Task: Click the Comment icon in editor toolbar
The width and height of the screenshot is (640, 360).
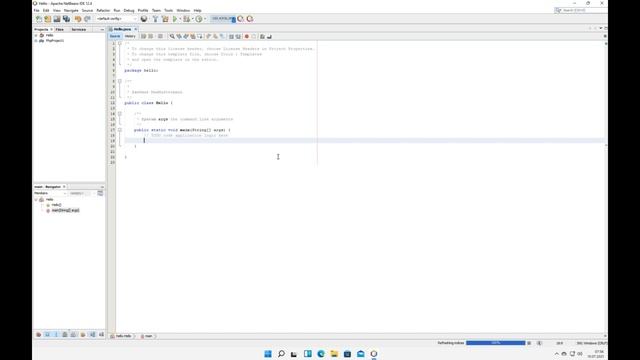Action: pyautogui.click(x=262, y=36)
